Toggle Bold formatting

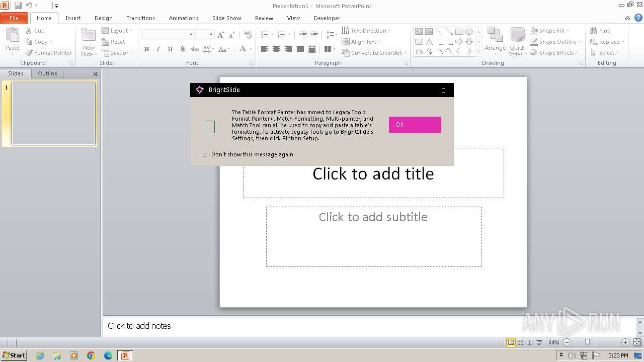(x=146, y=49)
